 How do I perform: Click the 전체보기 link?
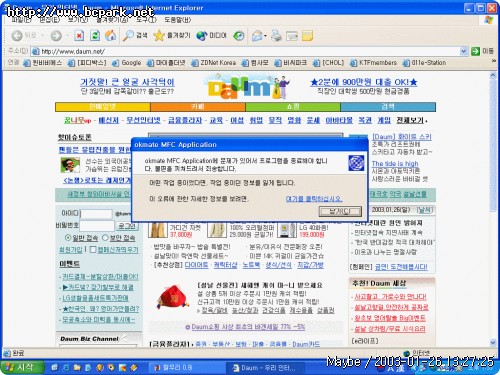[410, 120]
